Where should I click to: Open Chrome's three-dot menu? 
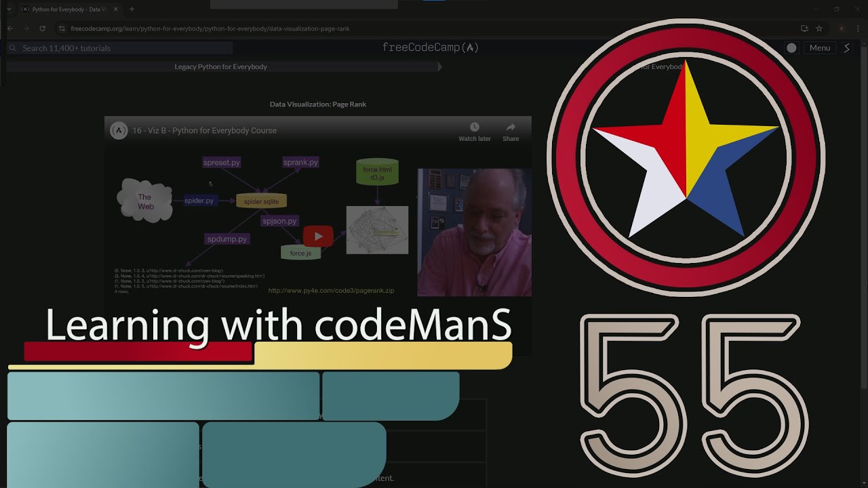point(859,28)
